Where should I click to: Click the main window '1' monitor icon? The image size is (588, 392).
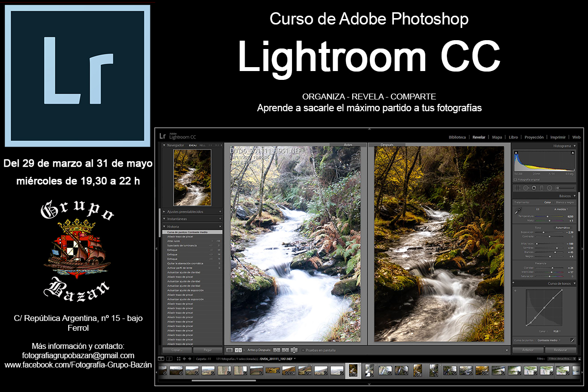[161, 359]
